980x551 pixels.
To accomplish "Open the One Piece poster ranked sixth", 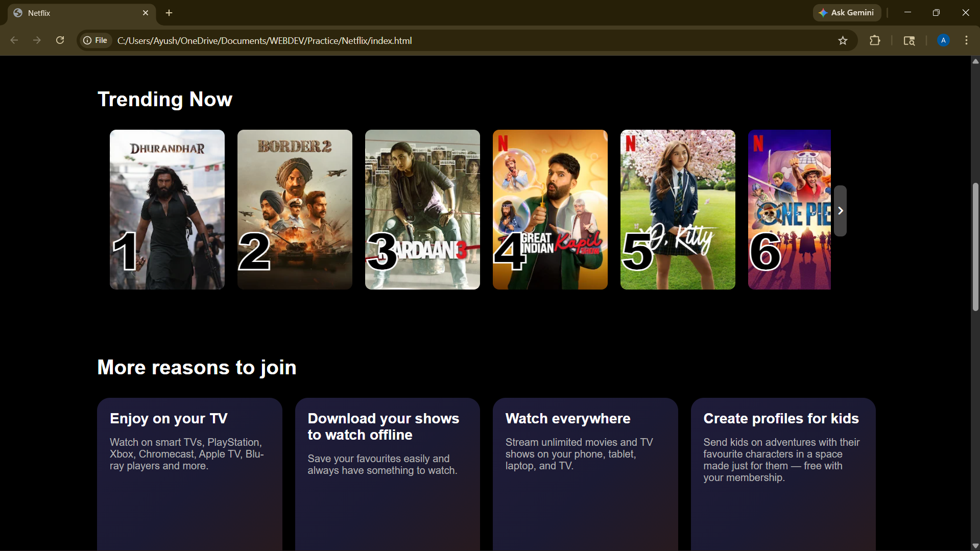I will pyautogui.click(x=789, y=209).
